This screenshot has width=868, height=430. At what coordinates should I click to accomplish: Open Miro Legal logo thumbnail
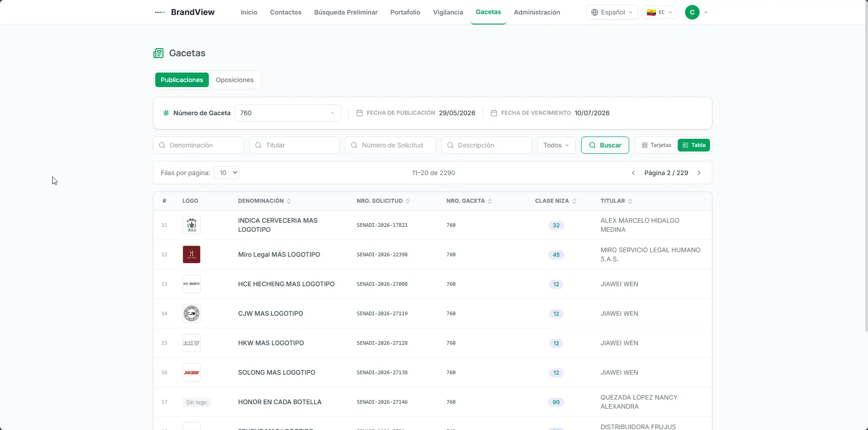pyautogui.click(x=192, y=254)
